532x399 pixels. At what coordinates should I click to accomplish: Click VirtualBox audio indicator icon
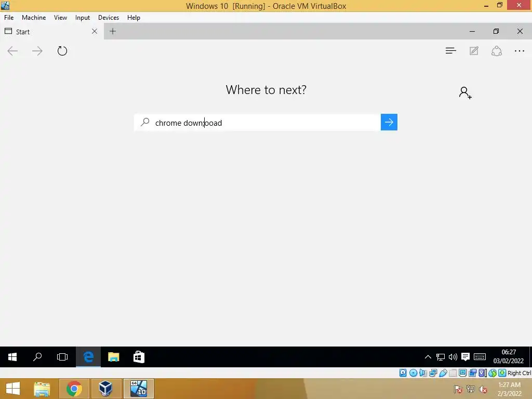point(423,373)
